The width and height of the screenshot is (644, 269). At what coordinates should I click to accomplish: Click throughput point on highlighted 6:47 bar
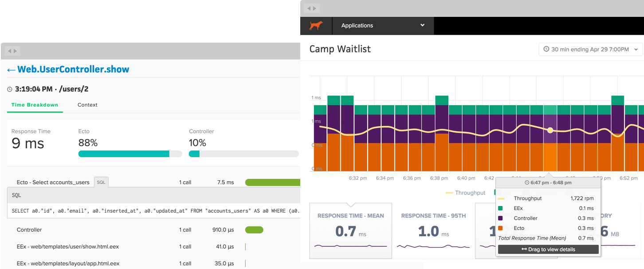pyautogui.click(x=550, y=130)
